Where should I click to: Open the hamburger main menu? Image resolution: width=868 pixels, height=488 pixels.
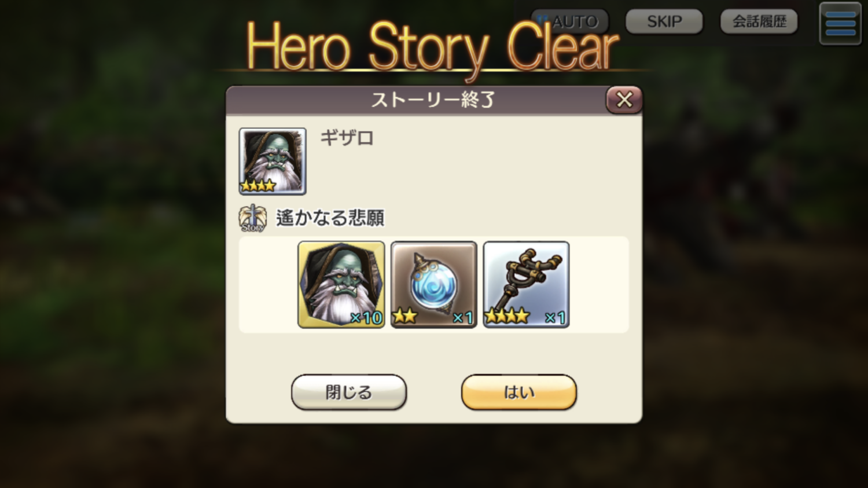(840, 24)
